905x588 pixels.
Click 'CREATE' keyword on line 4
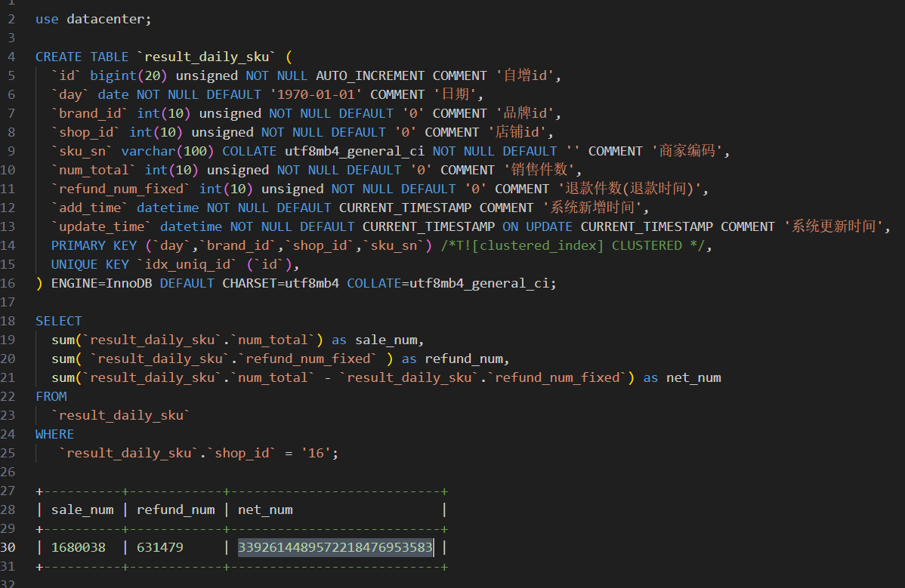pos(58,57)
